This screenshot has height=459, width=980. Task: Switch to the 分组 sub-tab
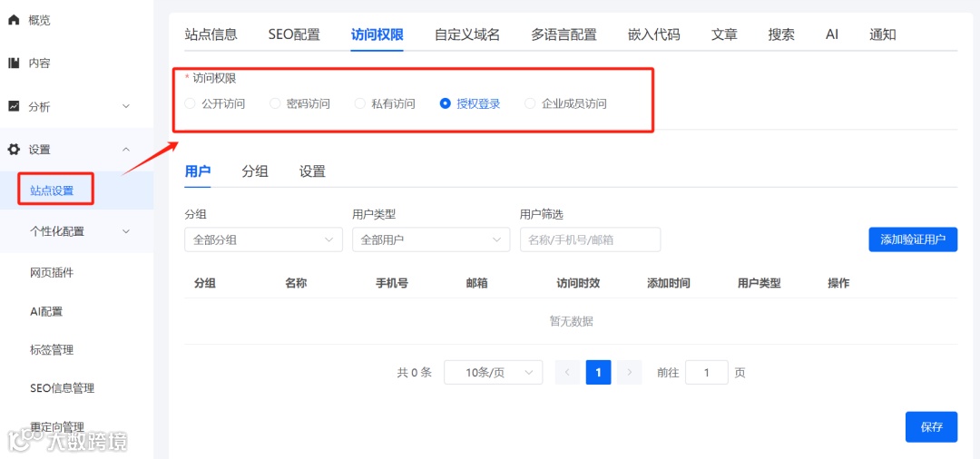(x=255, y=171)
